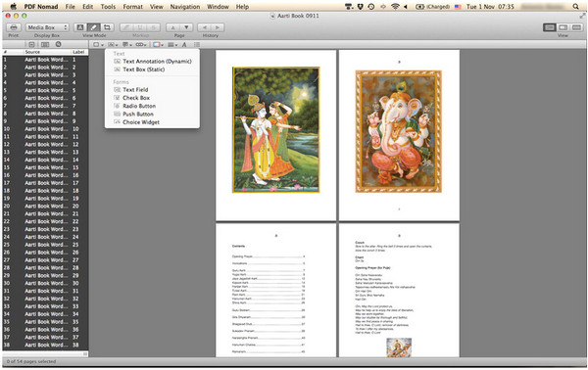Click the Spotlight search icon

tap(575, 7)
